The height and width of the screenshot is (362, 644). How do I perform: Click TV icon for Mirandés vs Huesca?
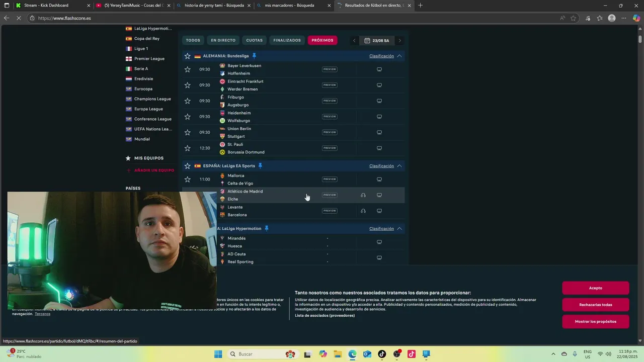pos(379,242)
